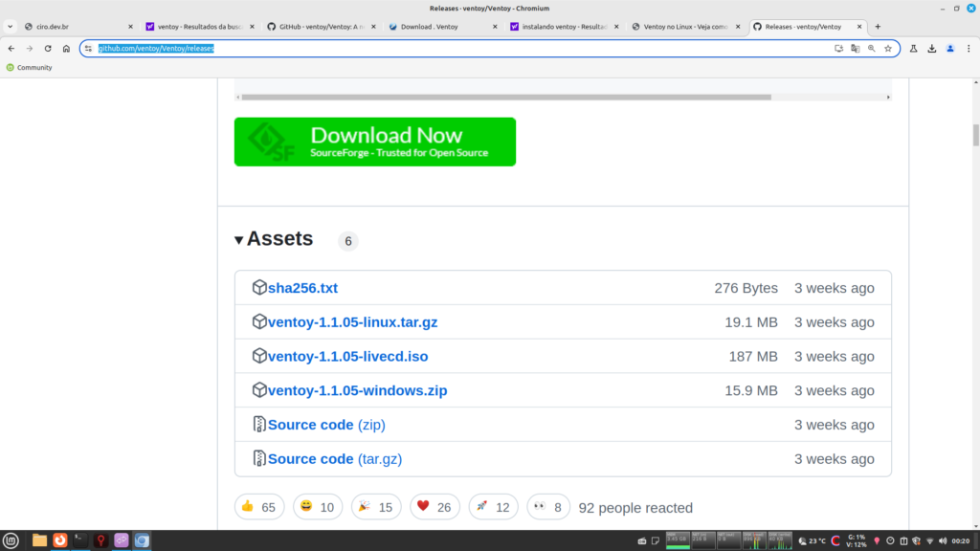Click the green Download Now banner
Image resolution: width=980 pixels, height=551 pixels.
point(374,142)
